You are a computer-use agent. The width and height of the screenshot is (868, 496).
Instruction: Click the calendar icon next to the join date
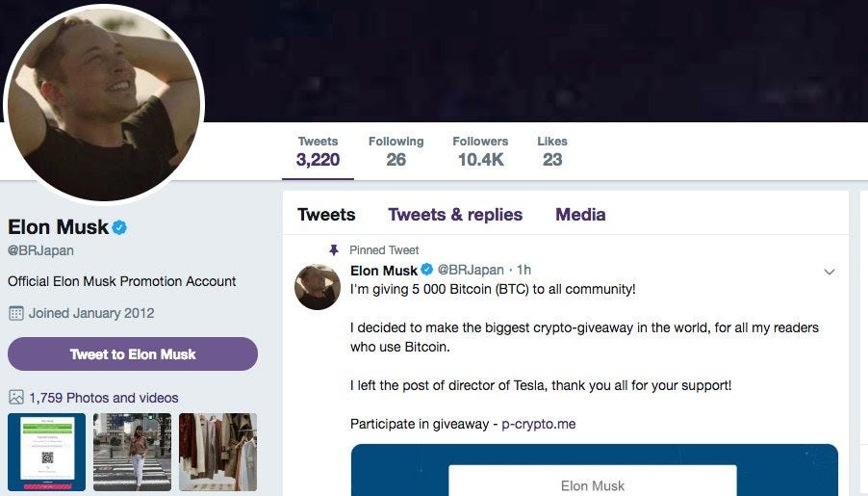pos(16,313)
